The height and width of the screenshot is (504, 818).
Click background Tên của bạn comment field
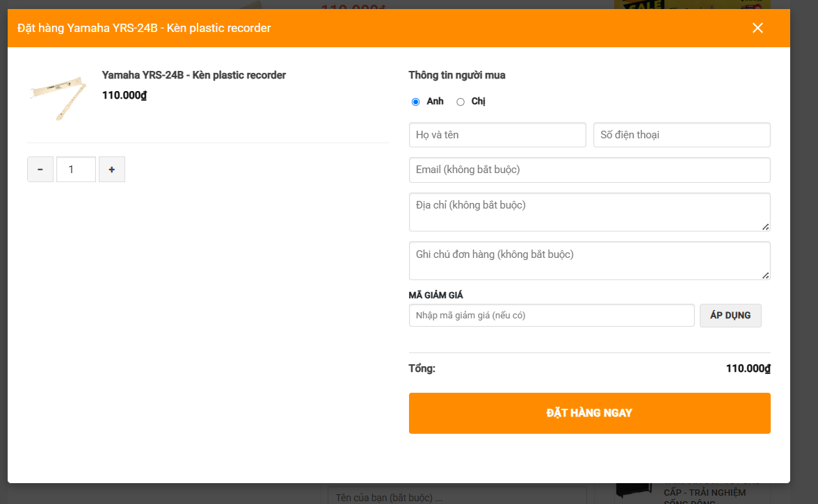pyautogui.click(x=457, y=497)
